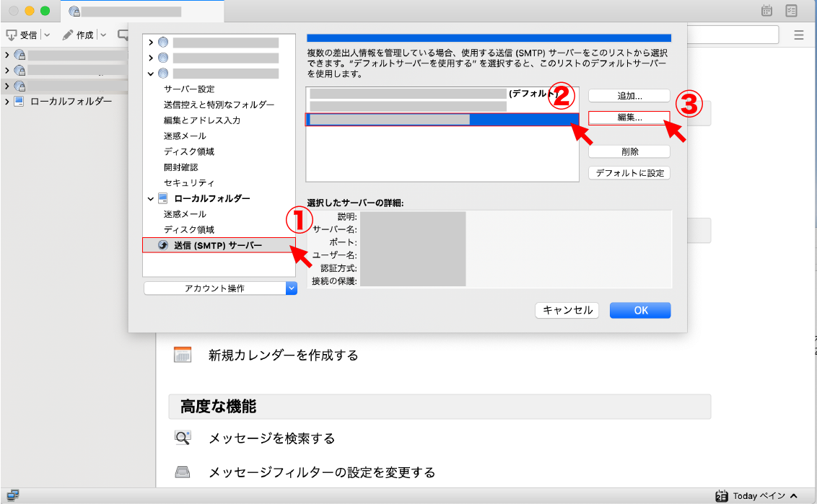
Task: Click the message filter settings icon
Action: (183, 472)
